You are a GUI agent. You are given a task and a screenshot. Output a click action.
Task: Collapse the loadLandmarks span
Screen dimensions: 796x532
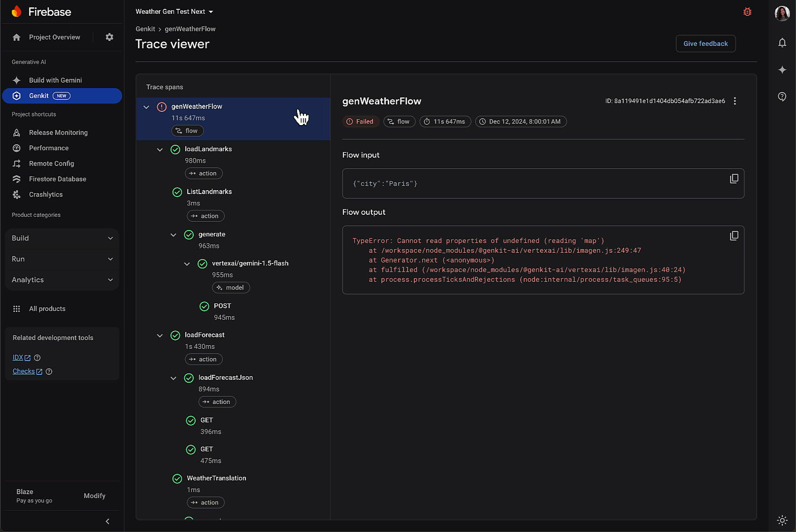(160, 150)
